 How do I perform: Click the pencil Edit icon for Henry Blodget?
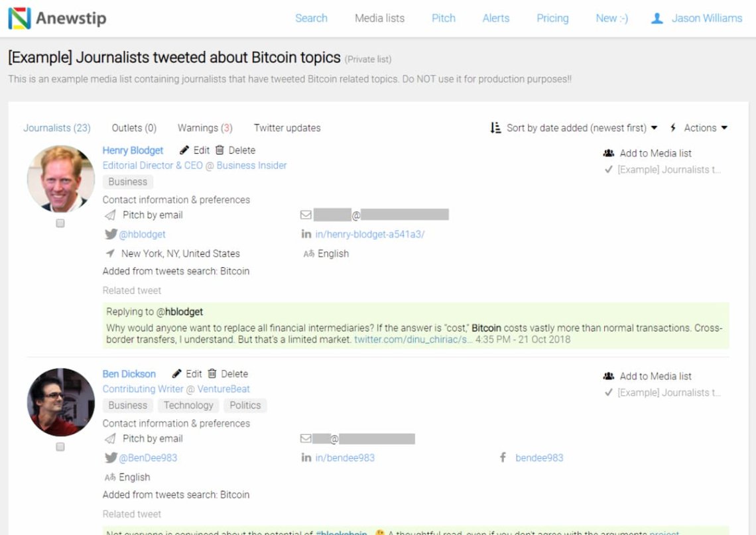click(184, 150)
